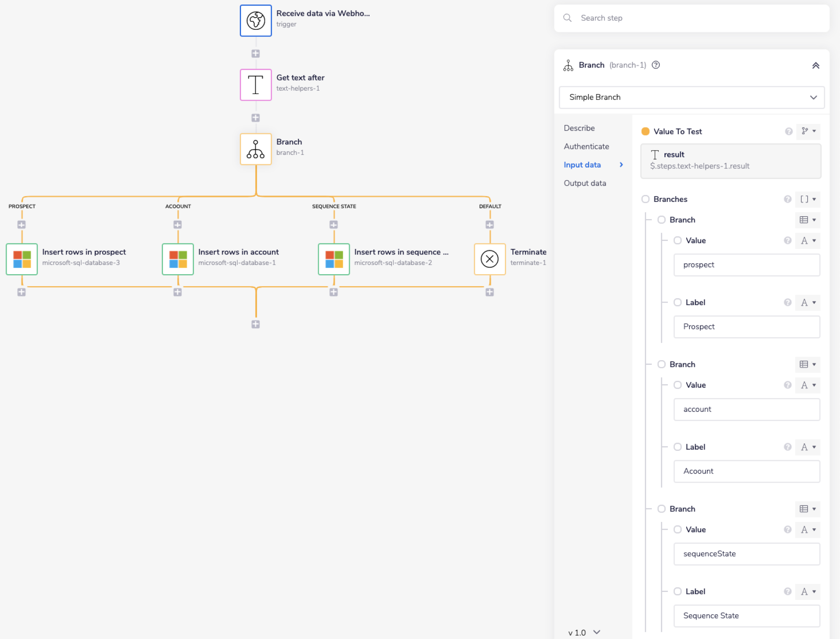The image size is (840, 639).
Task: Add a step under the Prospect branch
Action: click(x=22, y=225)
